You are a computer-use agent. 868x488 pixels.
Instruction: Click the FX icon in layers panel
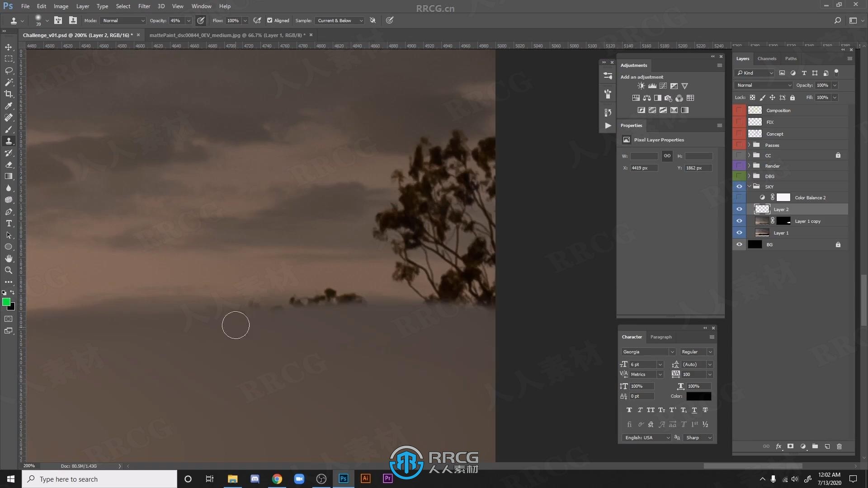(779, 446)
